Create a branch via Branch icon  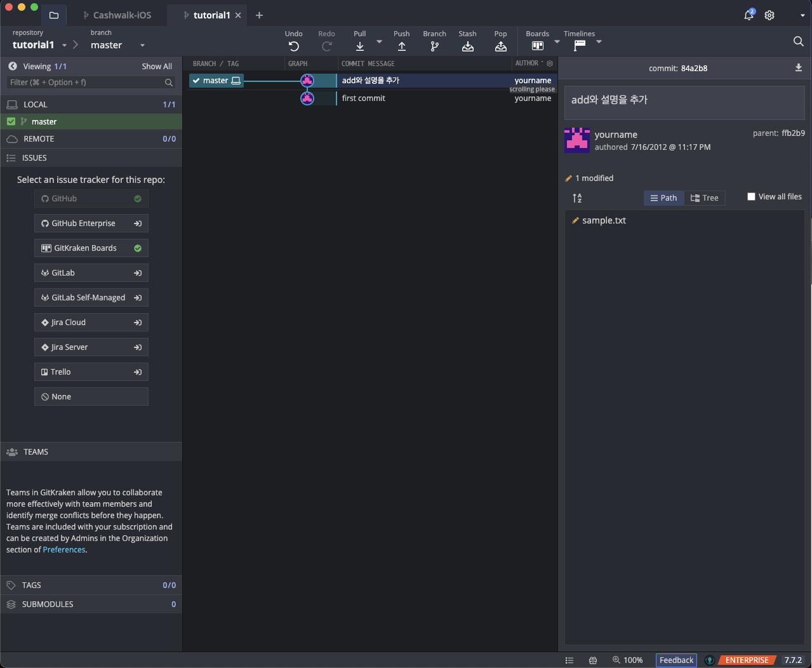[x=434, y=46]
